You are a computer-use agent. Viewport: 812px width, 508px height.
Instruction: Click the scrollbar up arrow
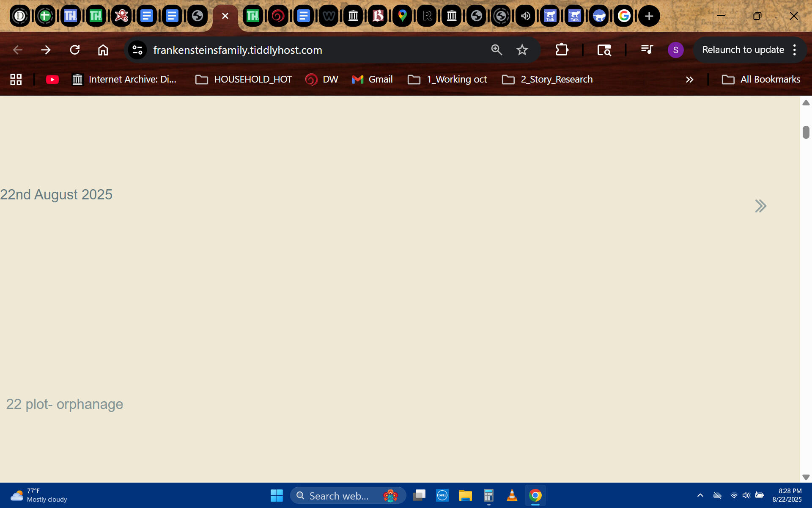[x=806, y=103]
